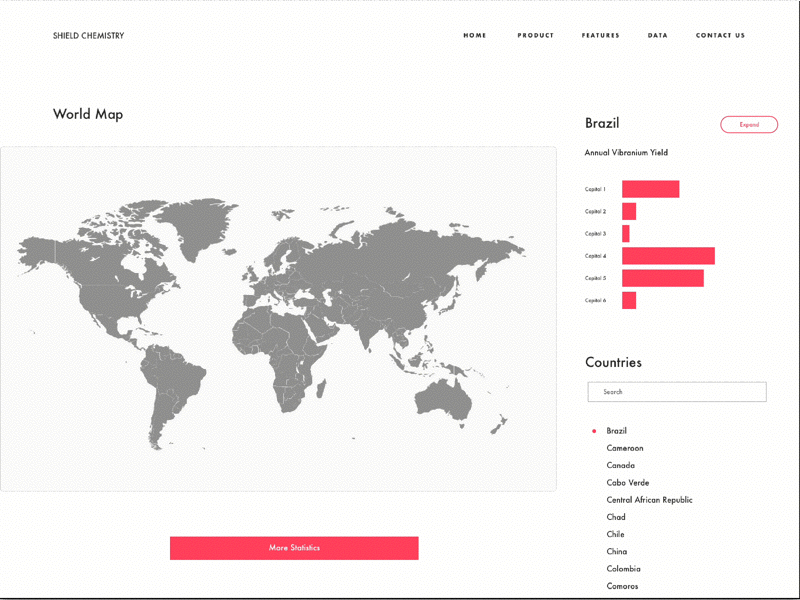The height and width of the screenshot is (600, 800).
Task: Go to the DATA tab
Action: pos(657,35)
